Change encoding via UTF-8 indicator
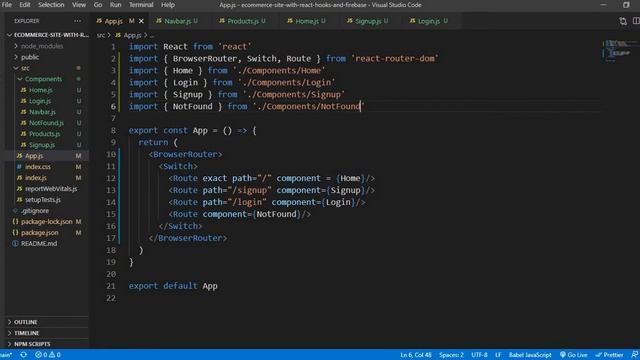640x360 pixels. click(x=479, y=355)
